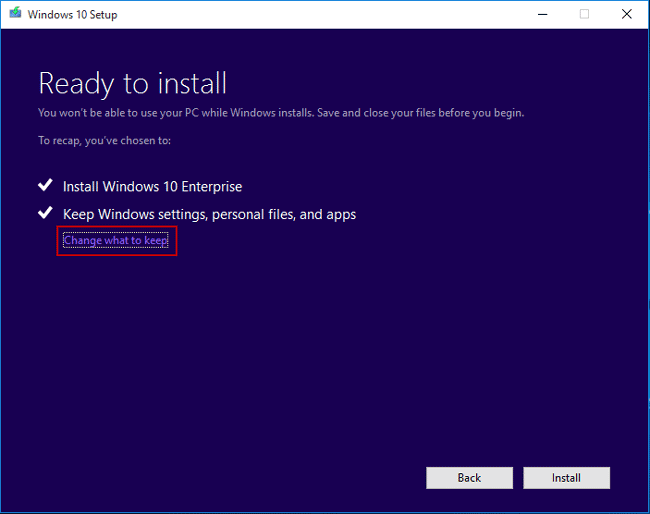This screenshot has width=650, height=514.
Task: Click the 'To recap, you've chosen to:' text
Action: [104, 141]
